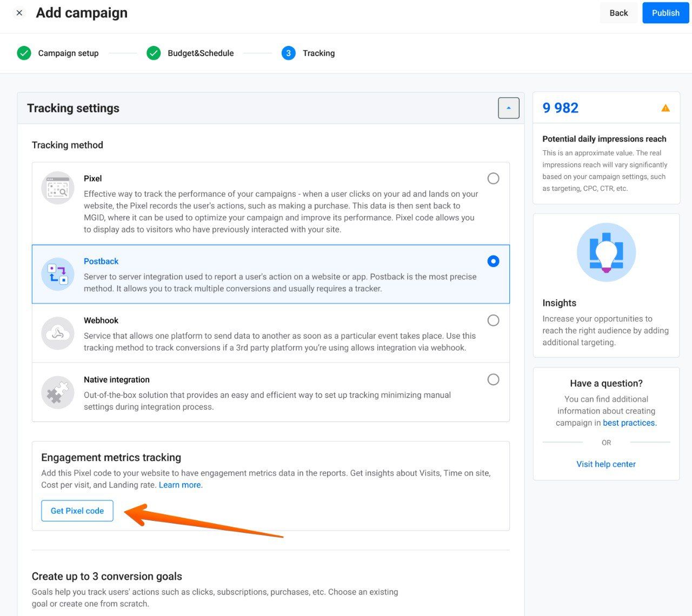Go to the Tracking step

[x=318, y=53]
